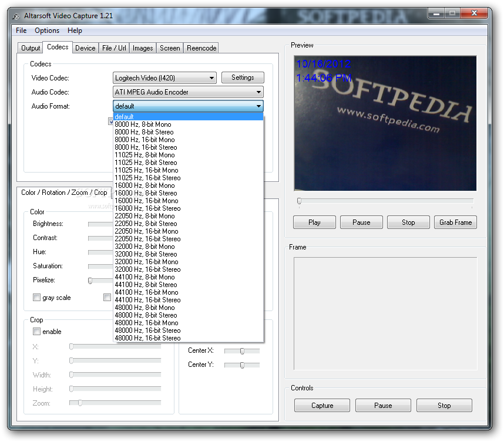Image resolution: width=504 pixels, height=442 pixels.
Task: Choose '32000 Hz, 16-bit Stereo' format
Action: [x=188, y=269]
